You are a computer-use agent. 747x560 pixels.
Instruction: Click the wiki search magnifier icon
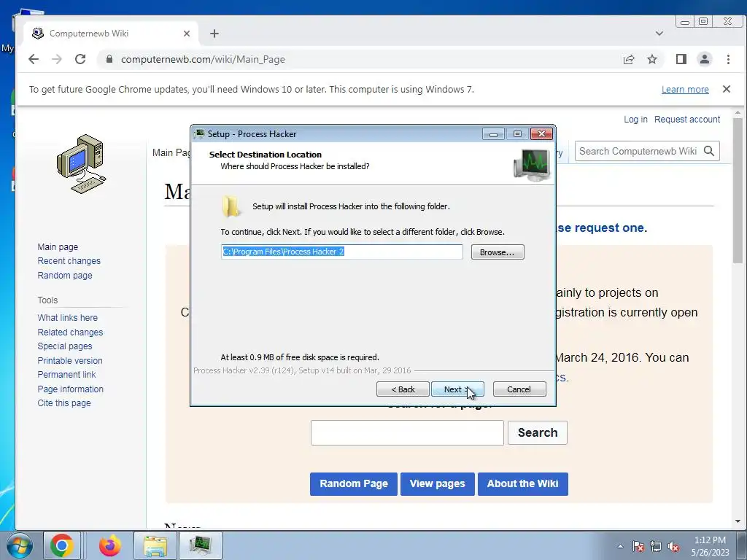[709, 152]
